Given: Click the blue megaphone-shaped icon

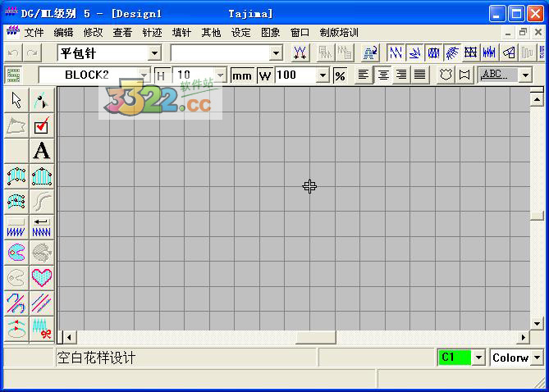Looking at the screenshot, I should point(509,52).
